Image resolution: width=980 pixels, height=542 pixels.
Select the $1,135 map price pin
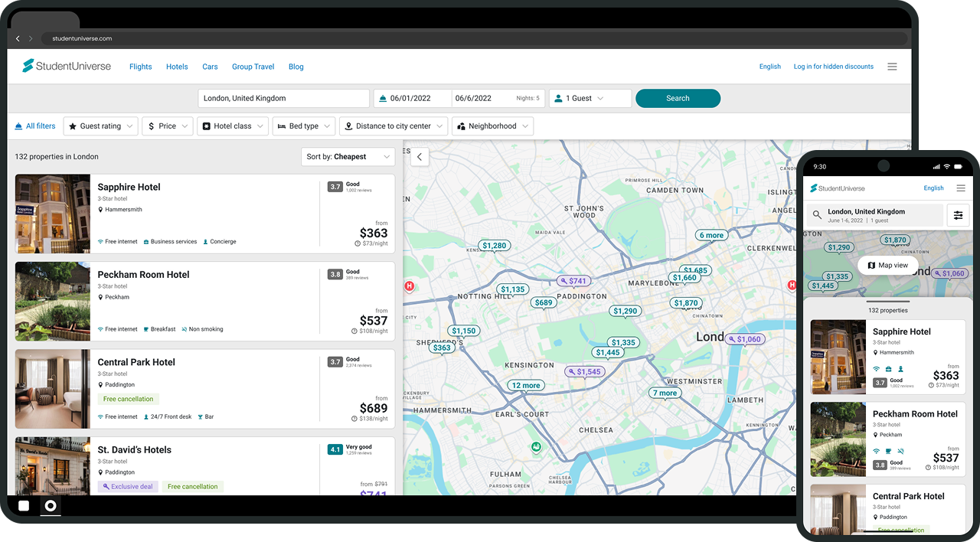[x=513, y=289]
